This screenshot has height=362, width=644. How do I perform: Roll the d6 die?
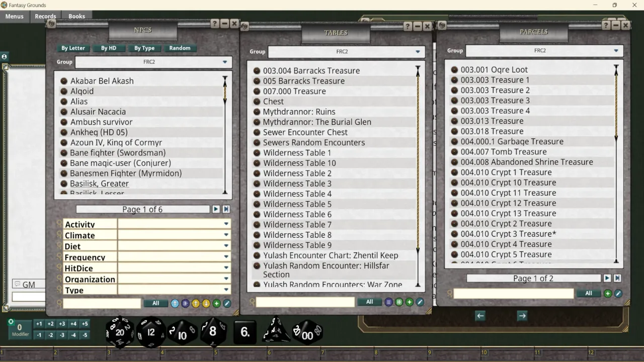point(245,332)
